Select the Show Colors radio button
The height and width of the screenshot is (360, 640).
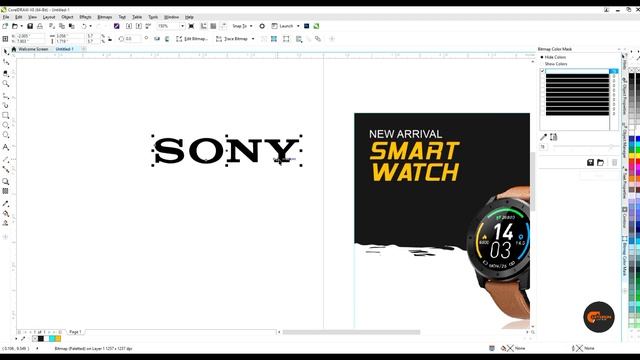[x=542, y=64]
